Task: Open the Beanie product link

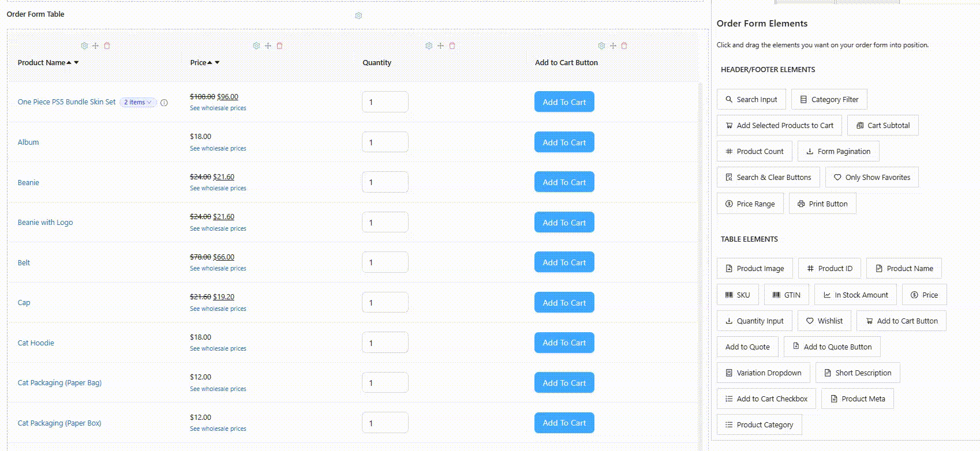Action: point(28,182)
